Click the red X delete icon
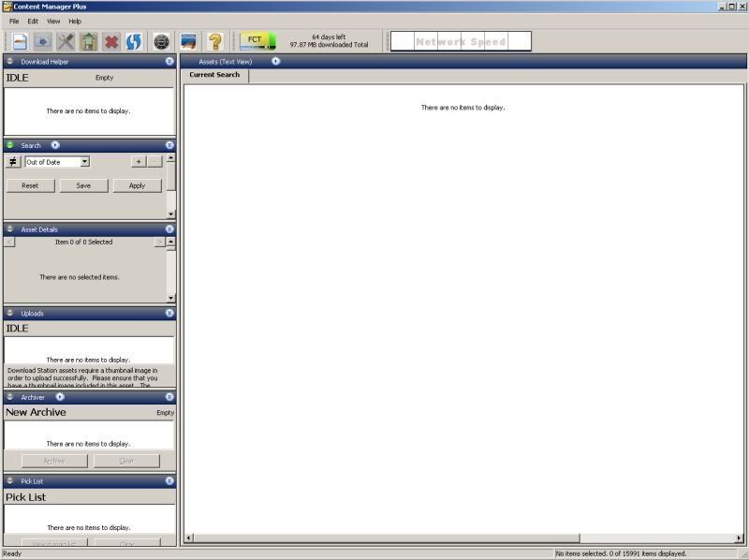 click(111, 41)
